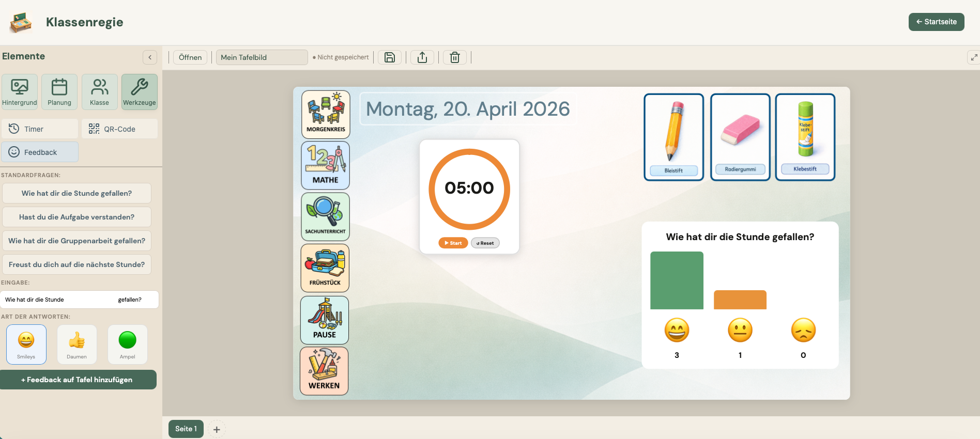Pick question 'Freust du dich auf die nächste Stunde?'
This screenshot has width=980, height=439.
tap(76, 264)
